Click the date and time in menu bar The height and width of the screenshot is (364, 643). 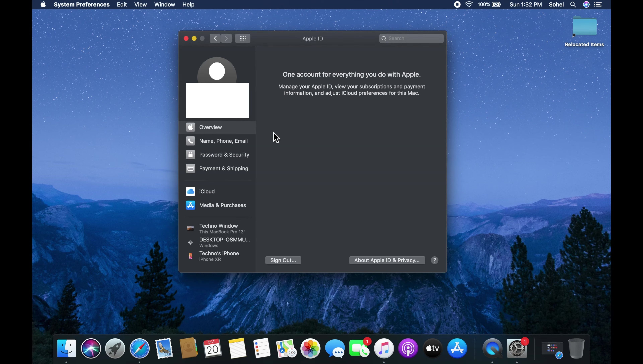526,5
